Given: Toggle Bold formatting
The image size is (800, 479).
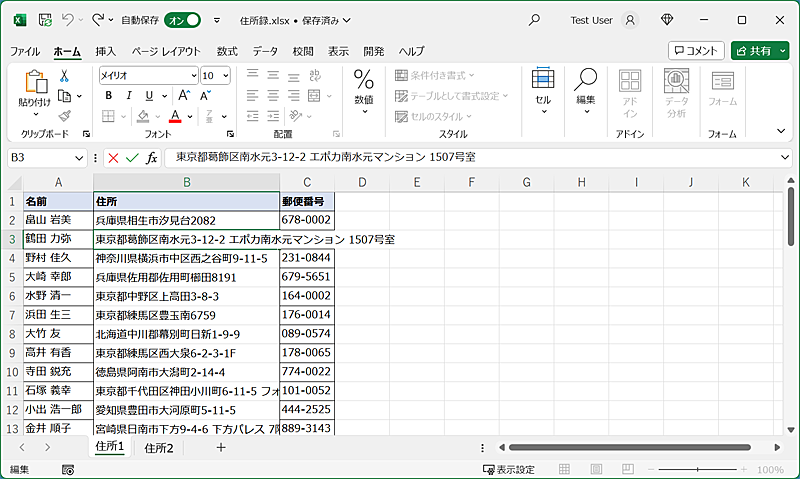Looking at the screenshot, I should [x=108, y=97].
